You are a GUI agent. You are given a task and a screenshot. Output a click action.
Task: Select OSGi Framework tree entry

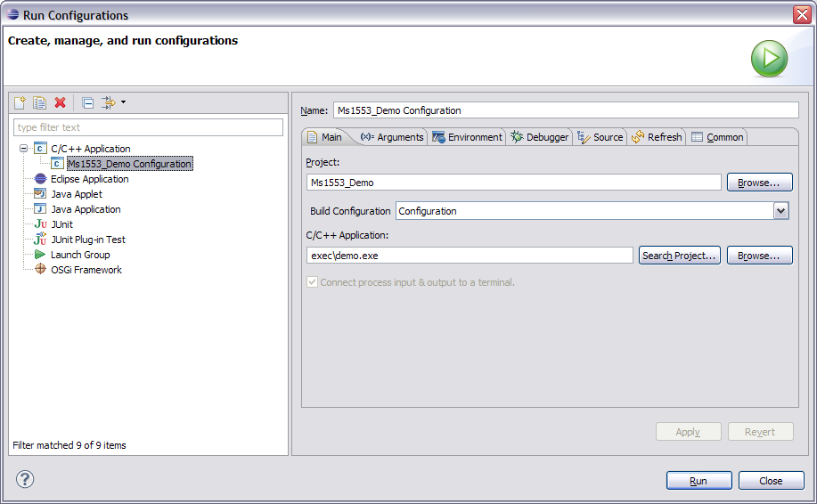click(86, 269)
